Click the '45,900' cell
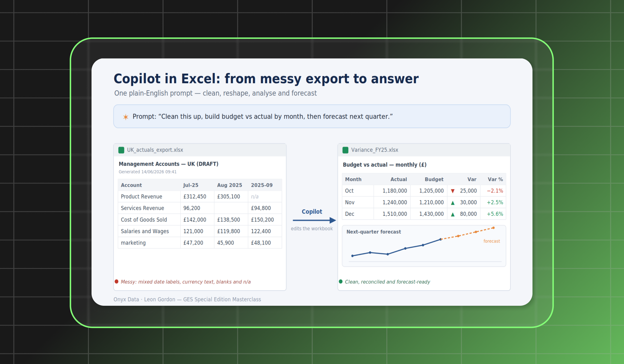 231,243
